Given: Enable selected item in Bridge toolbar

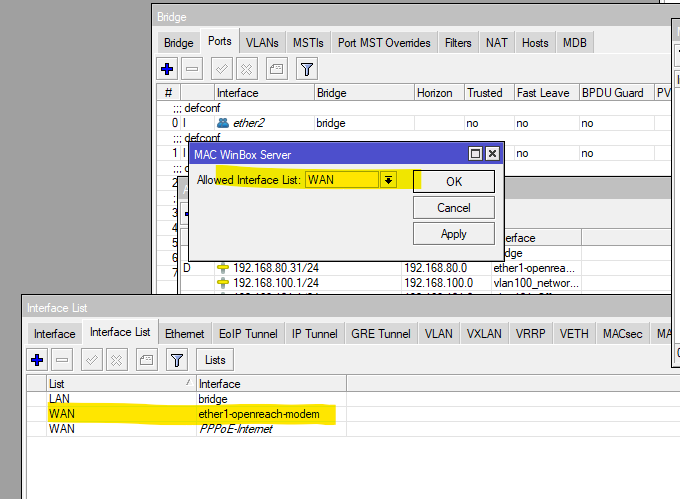Looking at the screenshot, I should (222, 69).
